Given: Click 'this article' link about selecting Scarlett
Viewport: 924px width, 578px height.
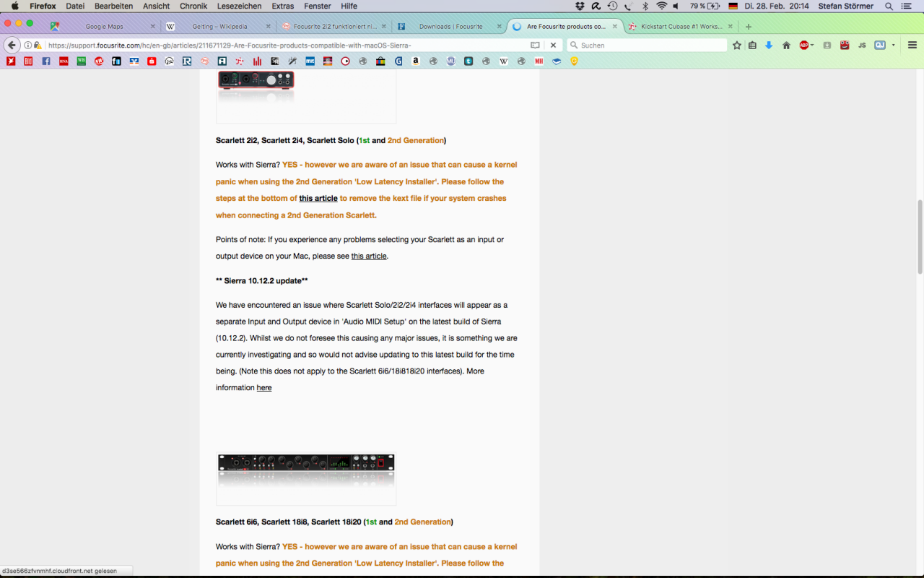Looking at the screenshot, I should click(x=369, y=256).
